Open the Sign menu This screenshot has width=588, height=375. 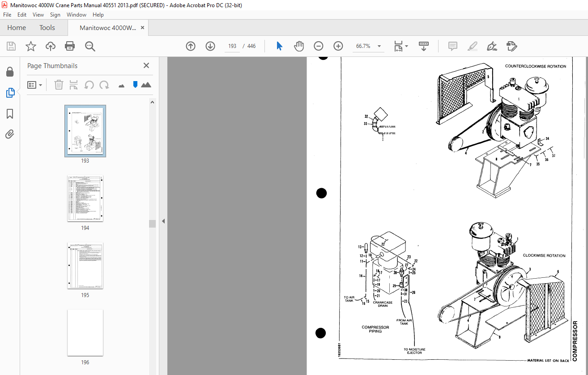pos(55,15)
